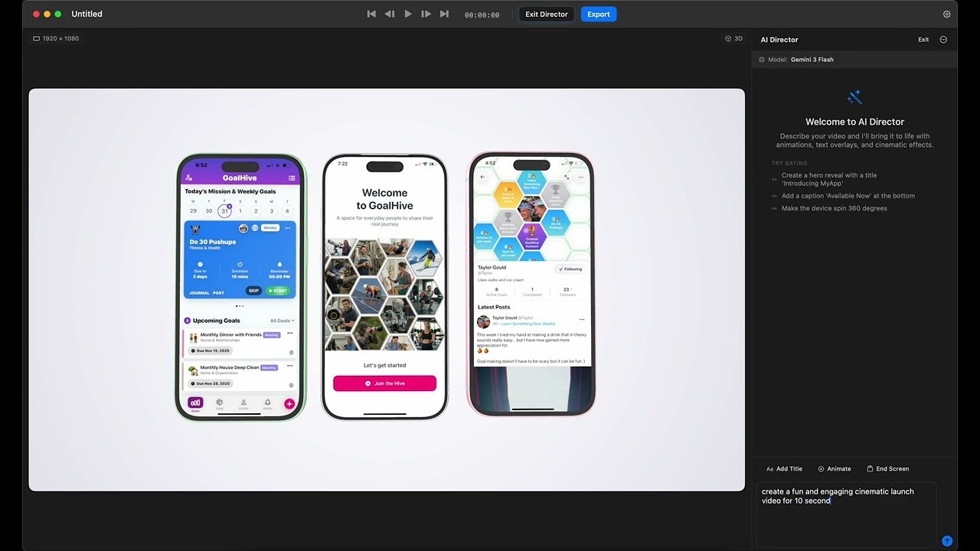Open All Goals dropdown in mockup

pos(283,321)
